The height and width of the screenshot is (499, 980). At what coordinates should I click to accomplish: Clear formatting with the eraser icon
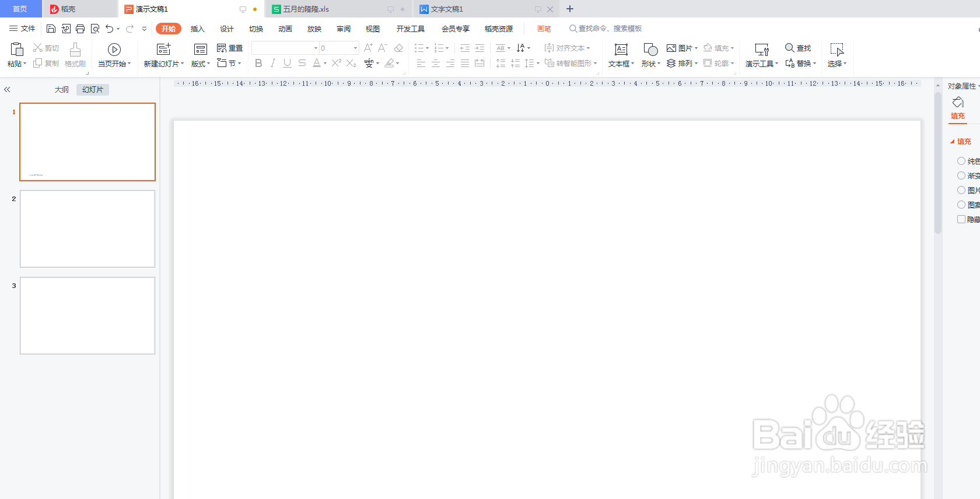[x=398, y=48]
